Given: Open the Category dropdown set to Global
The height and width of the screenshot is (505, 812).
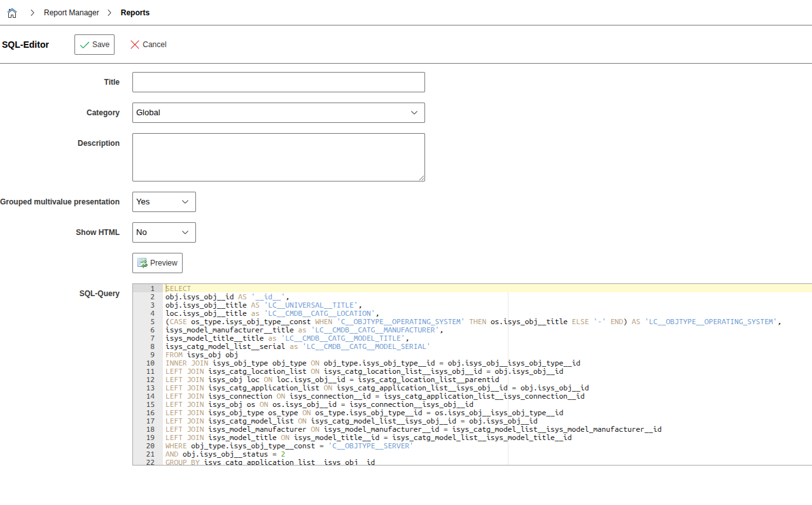Looking at the screenshot, I should click(x=279, y=113).
